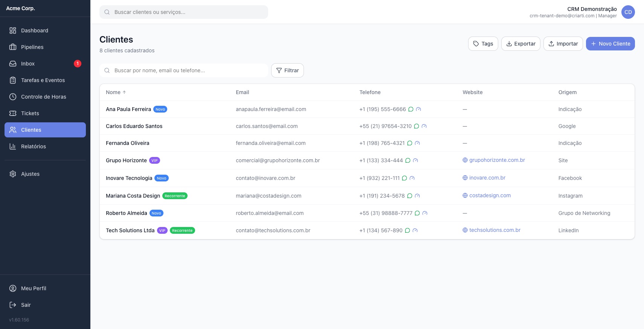Click the Origem column header
Viewport: 644px width, 329px height.
[568, 92]
